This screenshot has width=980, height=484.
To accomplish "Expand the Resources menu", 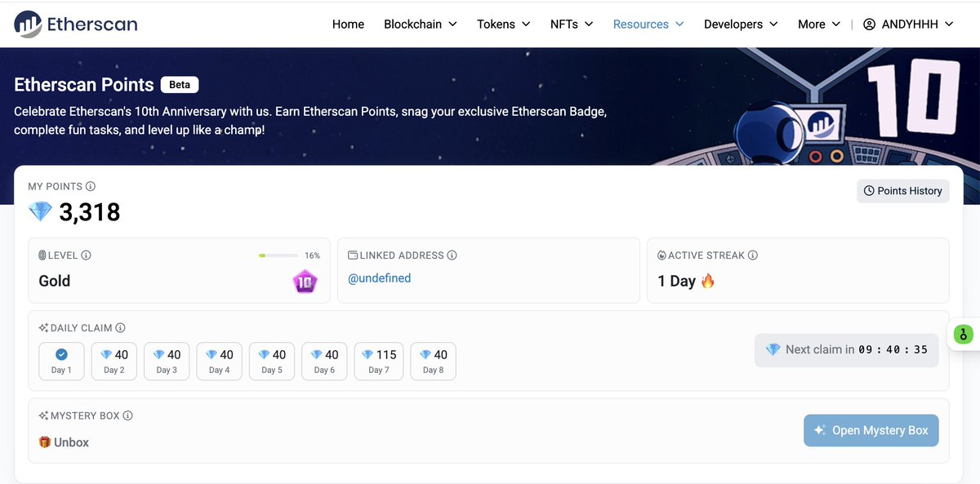I will tap(648, 24).
